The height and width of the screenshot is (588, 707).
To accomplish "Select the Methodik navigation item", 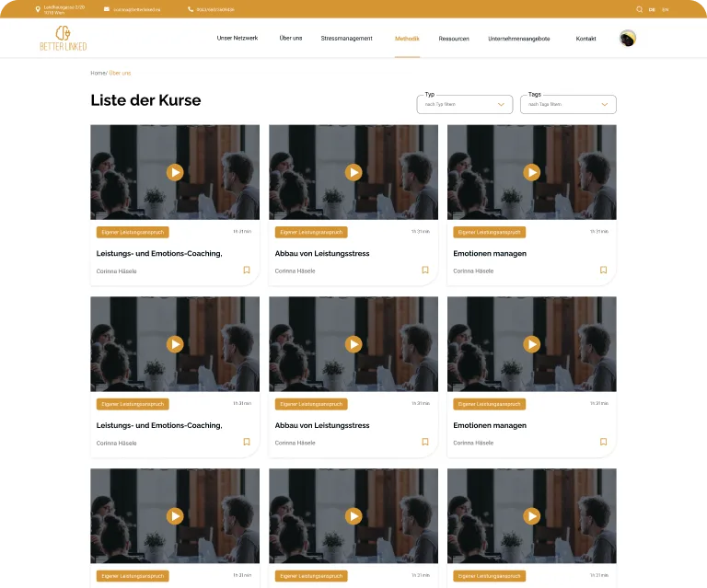I will (407, 39).
